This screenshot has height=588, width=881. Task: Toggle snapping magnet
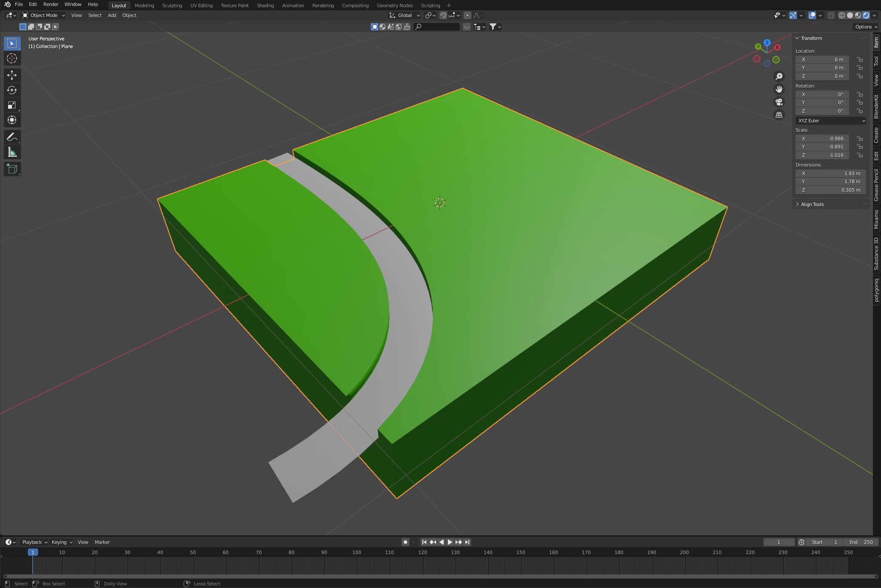tap(443, 15)
